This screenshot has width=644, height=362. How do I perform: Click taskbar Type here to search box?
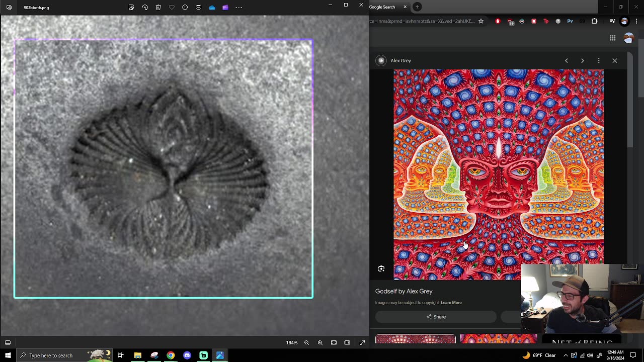click(x=65, y=355)
